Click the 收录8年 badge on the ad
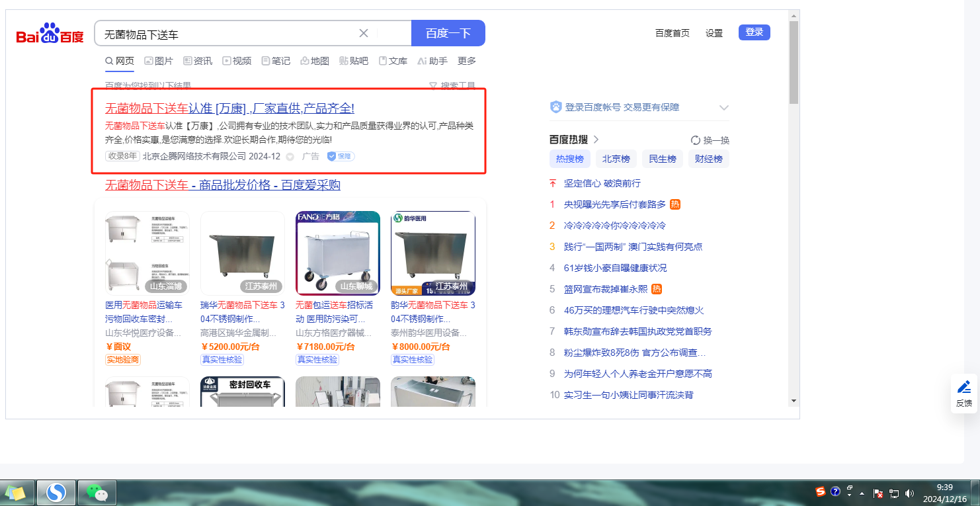 tap(122, 156)
